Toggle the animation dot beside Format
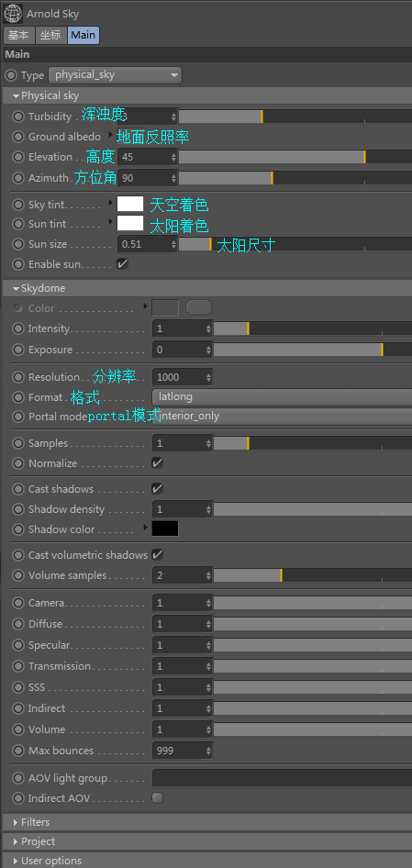The height and width of the screenshot is (868, 412). (19, 397)
